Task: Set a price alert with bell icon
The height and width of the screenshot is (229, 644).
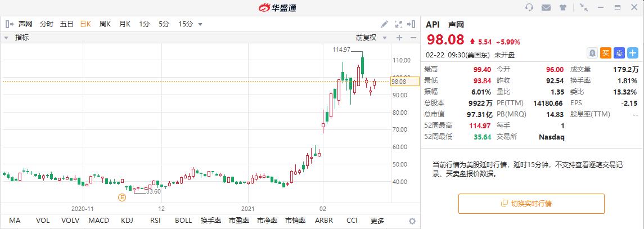Action: tap(592, 53)
